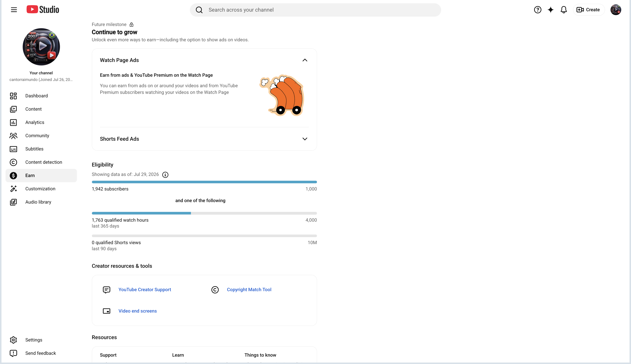Click the Community people icon

[x=13, y=136]
